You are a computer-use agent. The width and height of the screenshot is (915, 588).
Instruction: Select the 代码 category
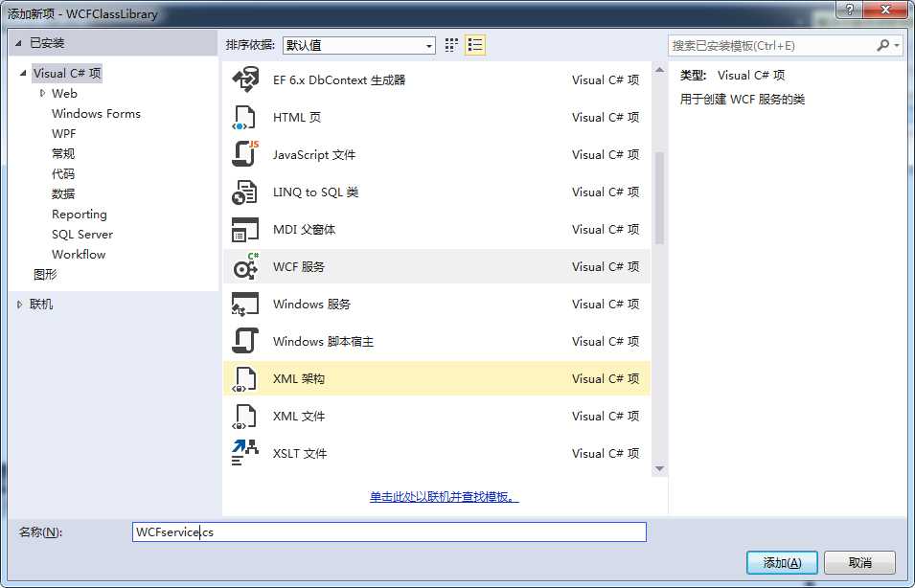(x=63, y=174)
